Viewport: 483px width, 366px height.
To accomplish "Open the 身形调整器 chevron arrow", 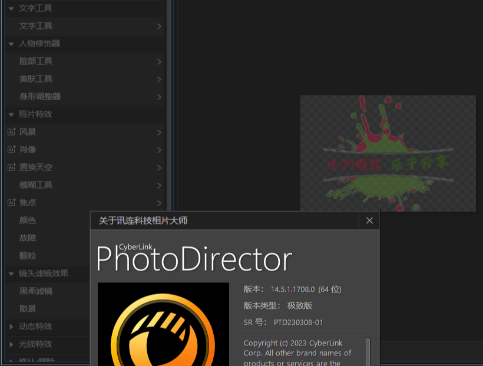I will [x=159, y=97].
